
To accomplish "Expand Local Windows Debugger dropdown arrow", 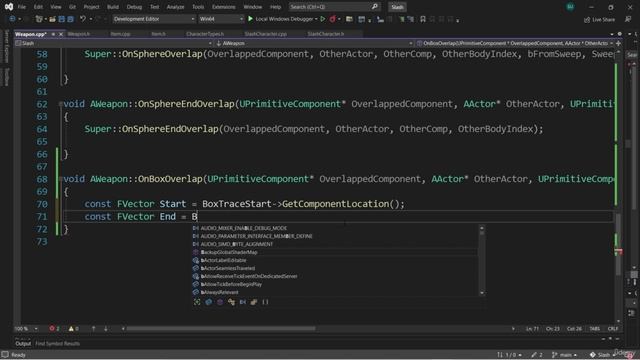I will [316, 19].
